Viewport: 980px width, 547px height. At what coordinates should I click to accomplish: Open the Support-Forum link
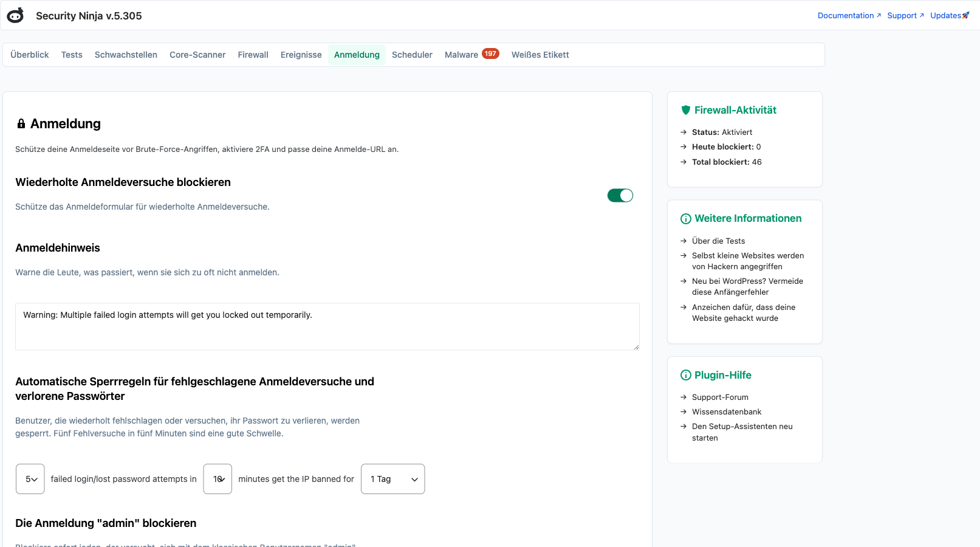pos(720,397)
